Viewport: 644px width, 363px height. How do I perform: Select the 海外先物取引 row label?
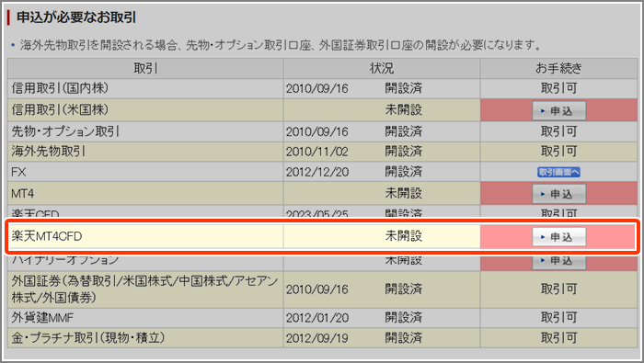point(48,152)
